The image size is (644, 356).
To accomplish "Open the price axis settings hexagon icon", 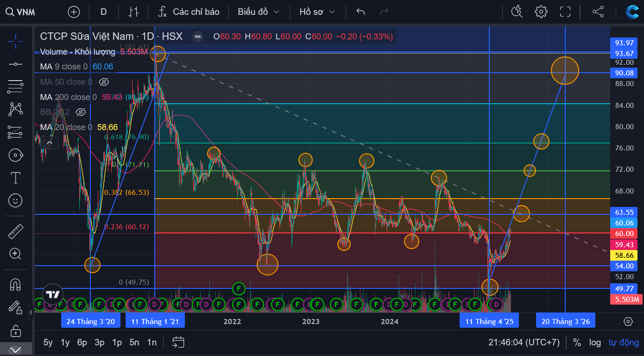I will (x=628, y=321).
